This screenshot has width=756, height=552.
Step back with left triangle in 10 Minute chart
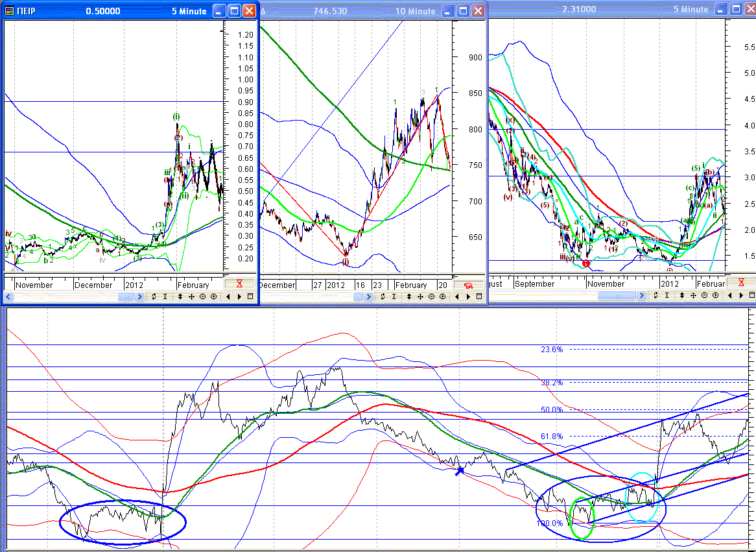pyautogui.click(x=457, y=296)
